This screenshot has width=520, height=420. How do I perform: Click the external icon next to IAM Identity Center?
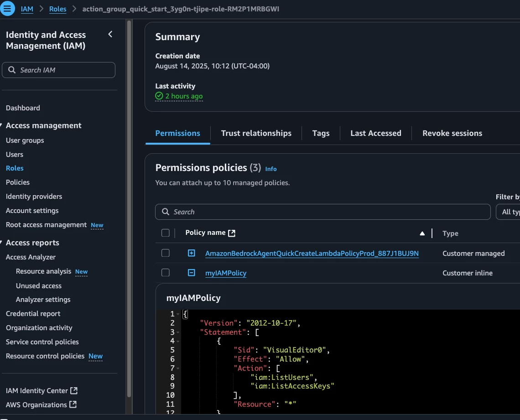coord(74,390)
